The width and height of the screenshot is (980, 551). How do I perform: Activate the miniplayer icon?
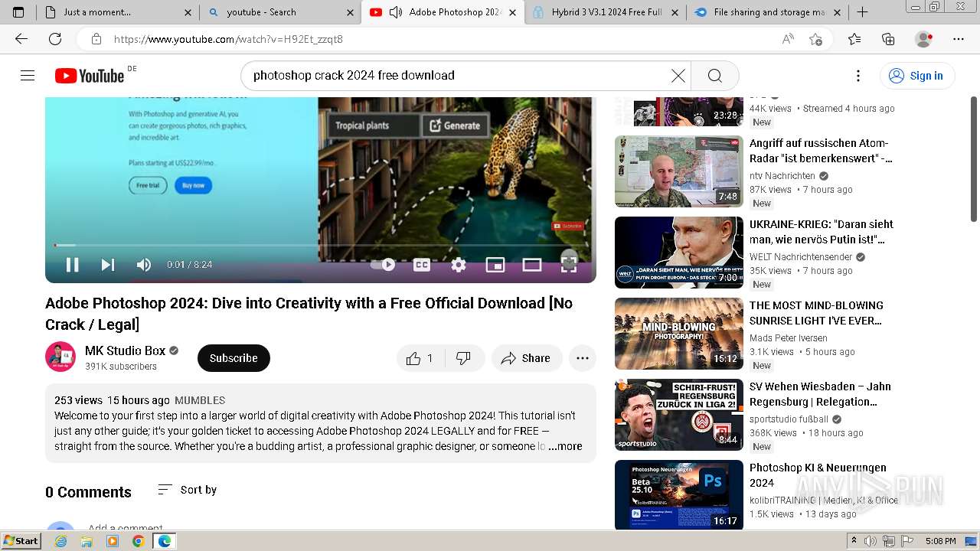pos(495,265)
